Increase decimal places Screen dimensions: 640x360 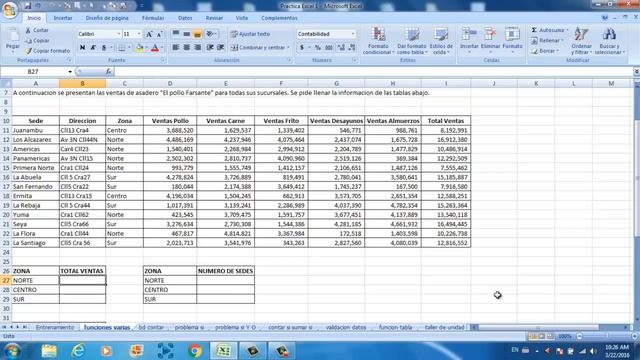pyautogui.click(x=341, y=48)
